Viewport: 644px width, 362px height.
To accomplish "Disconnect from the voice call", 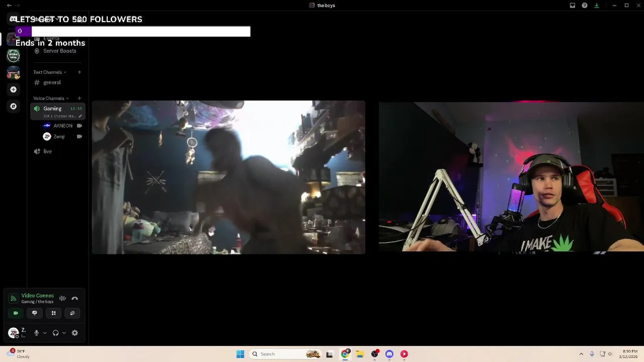I will (x=75, y=299).
